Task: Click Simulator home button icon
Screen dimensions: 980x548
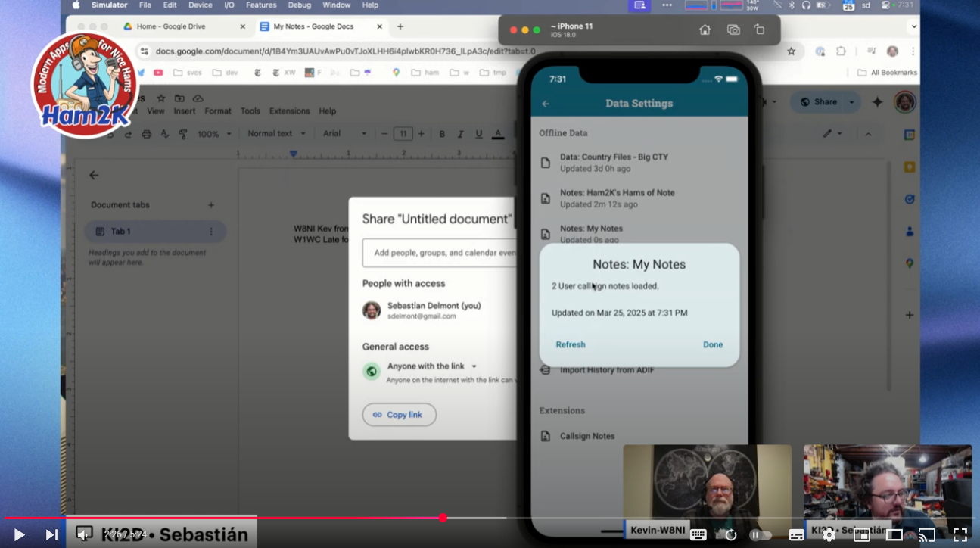Action: [x=705, y=30]
